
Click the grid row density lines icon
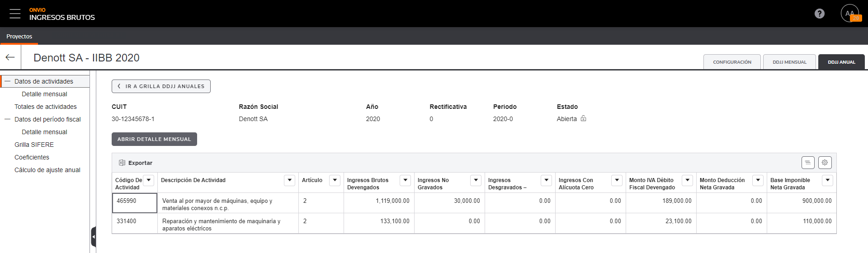click(x=808, y=163)
